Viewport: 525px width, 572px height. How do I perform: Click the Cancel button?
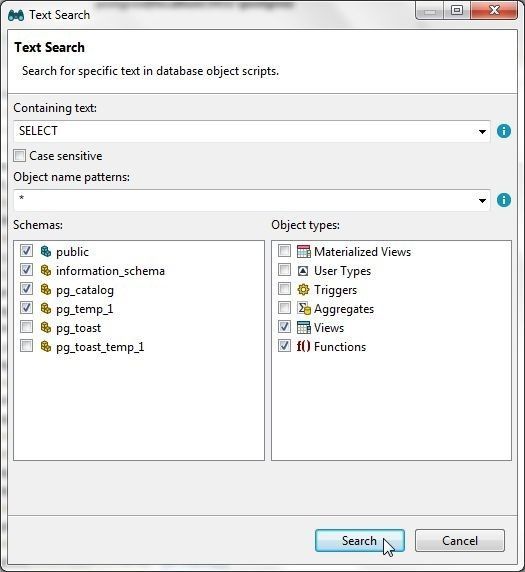point(460,541)
